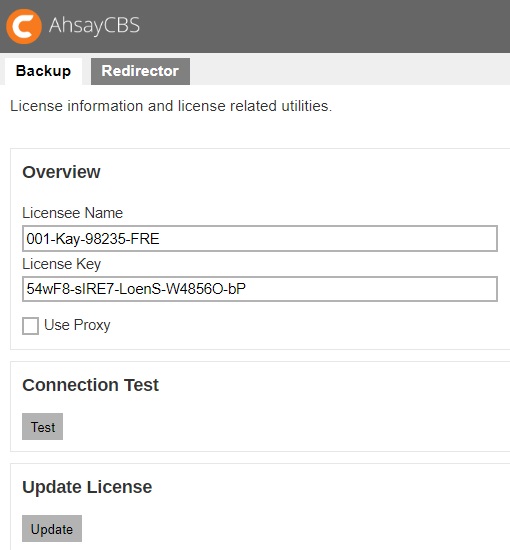Screen dimensions: 510x550
Task: Click the Use Proxy label text
Action: coord(77,325)
